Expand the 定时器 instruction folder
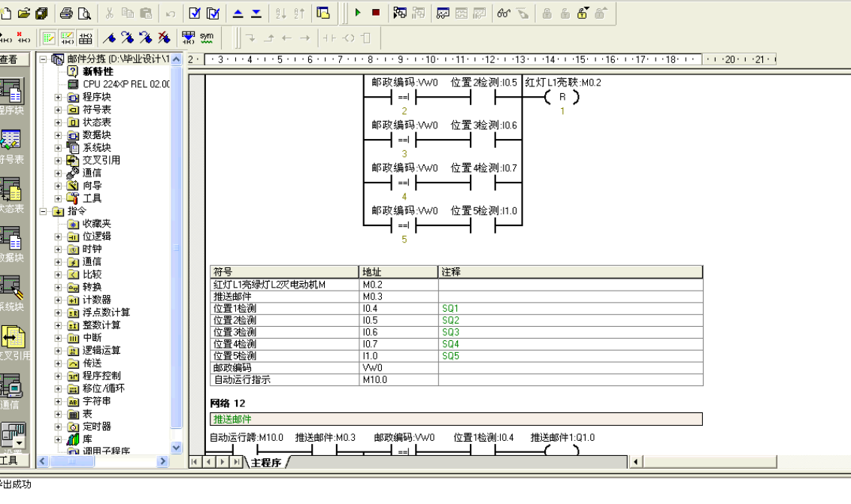The width and height of the screenshot is (851, 504). pyautogui.click(x=58, y=427)
